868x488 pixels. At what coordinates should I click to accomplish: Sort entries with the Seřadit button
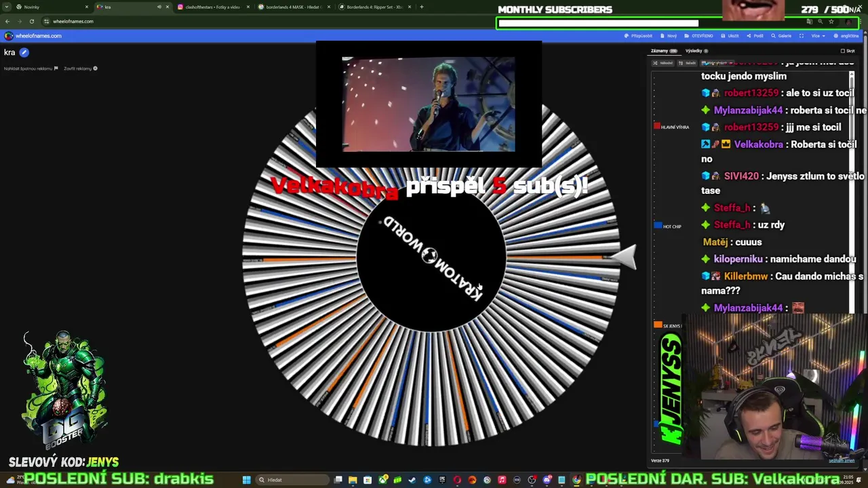tap(688, 63)
